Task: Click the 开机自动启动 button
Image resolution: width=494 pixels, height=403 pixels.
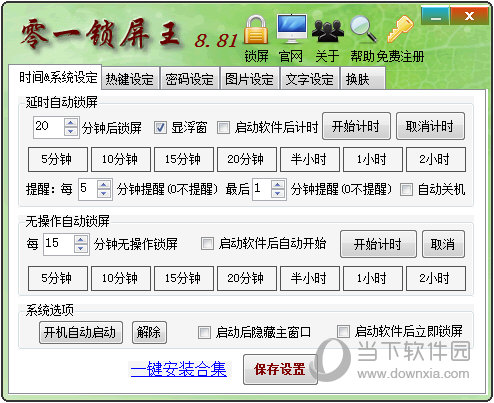Action: pos(81,332)
